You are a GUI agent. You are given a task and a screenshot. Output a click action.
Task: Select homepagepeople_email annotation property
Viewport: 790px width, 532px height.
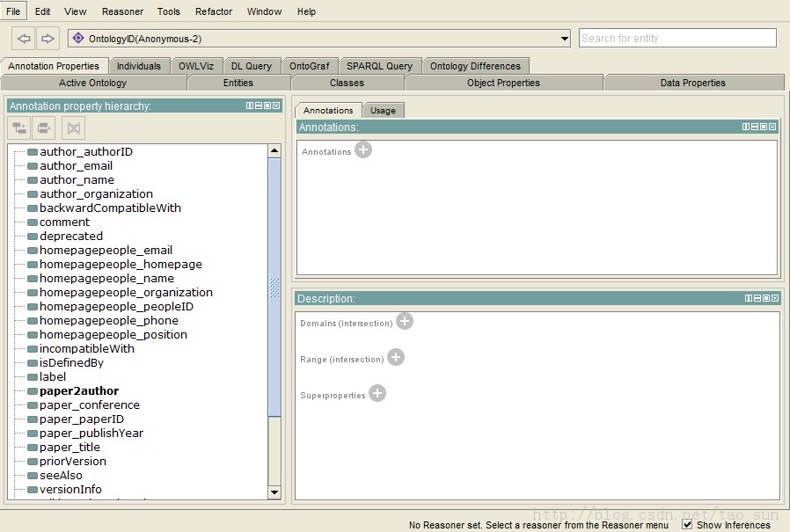(106, 251)
